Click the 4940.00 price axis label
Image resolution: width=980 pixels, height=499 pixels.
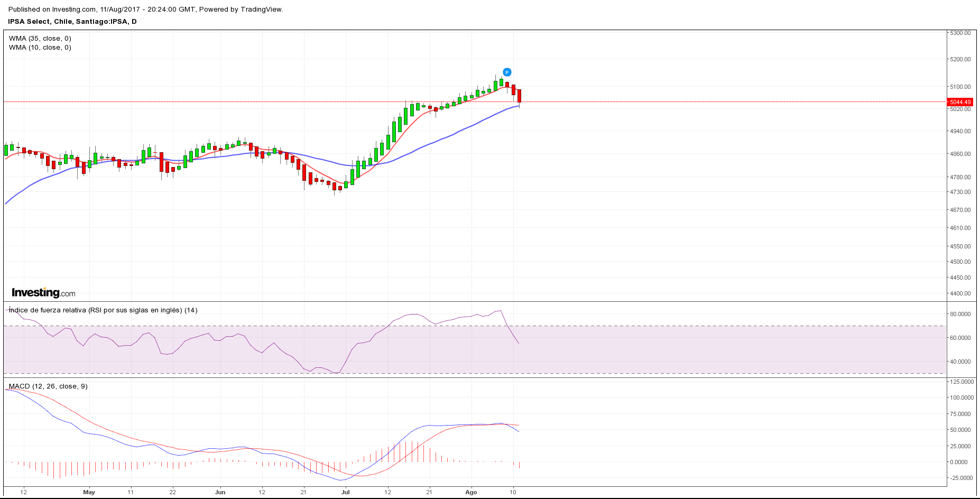click(960, 131)
